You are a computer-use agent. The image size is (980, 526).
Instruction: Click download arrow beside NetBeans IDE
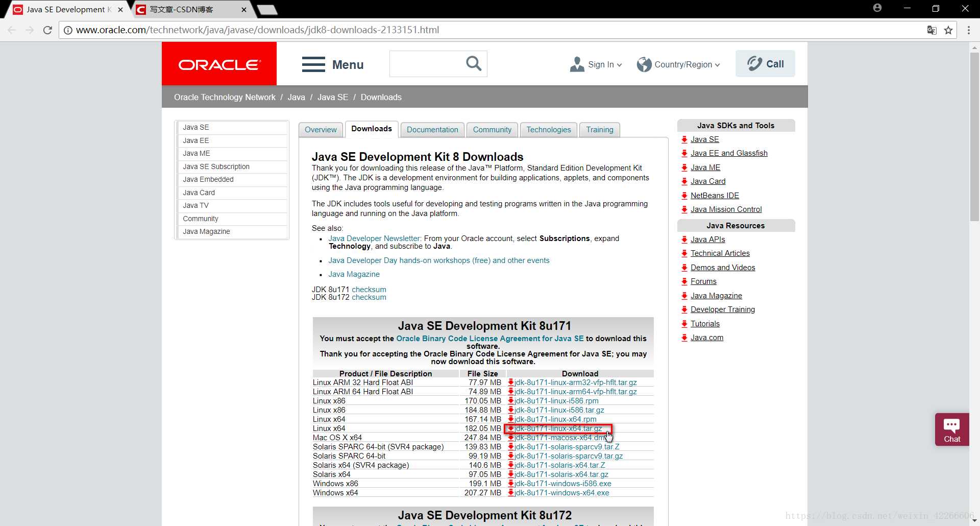pos(684,196)
